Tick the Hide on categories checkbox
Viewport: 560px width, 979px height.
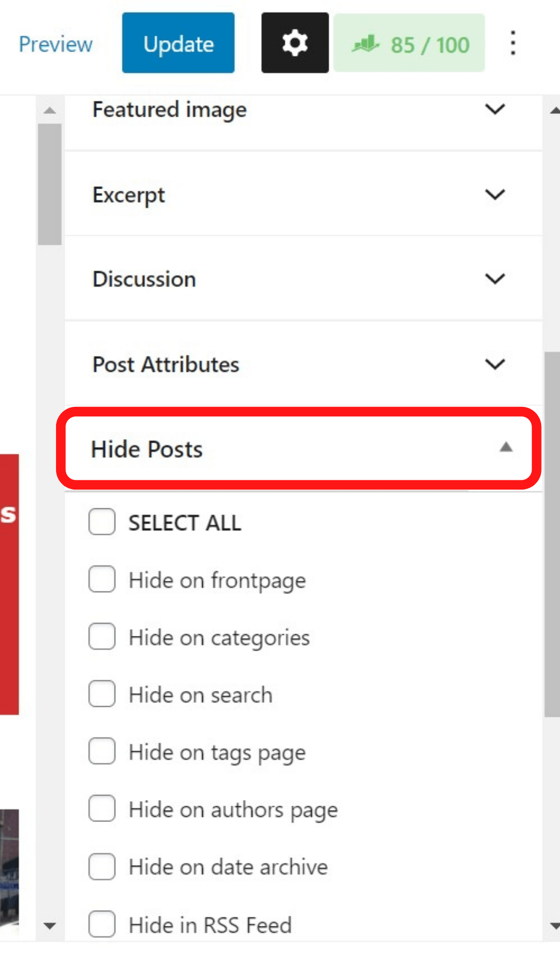[102, 636]
